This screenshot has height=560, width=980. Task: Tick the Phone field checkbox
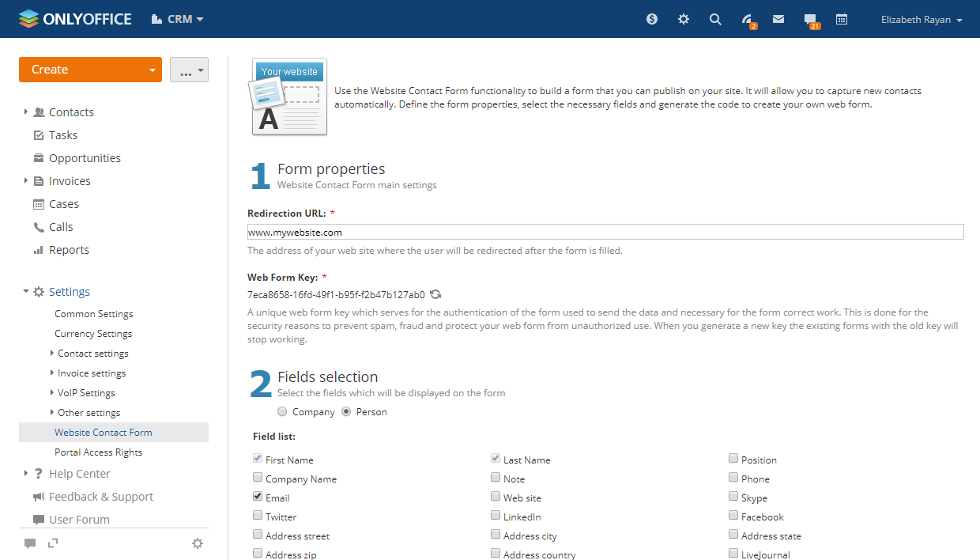(x=733, y=478)
